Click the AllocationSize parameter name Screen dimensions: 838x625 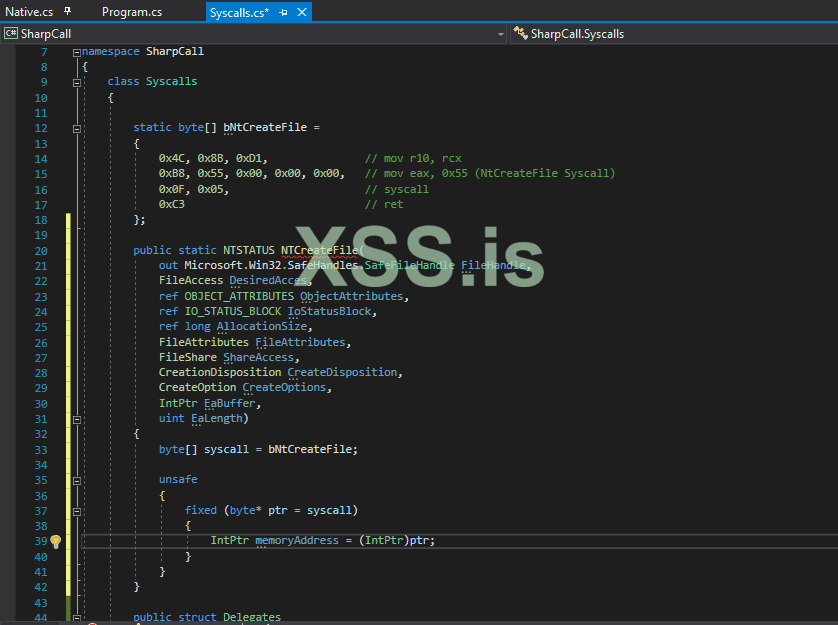pos(262,326)
